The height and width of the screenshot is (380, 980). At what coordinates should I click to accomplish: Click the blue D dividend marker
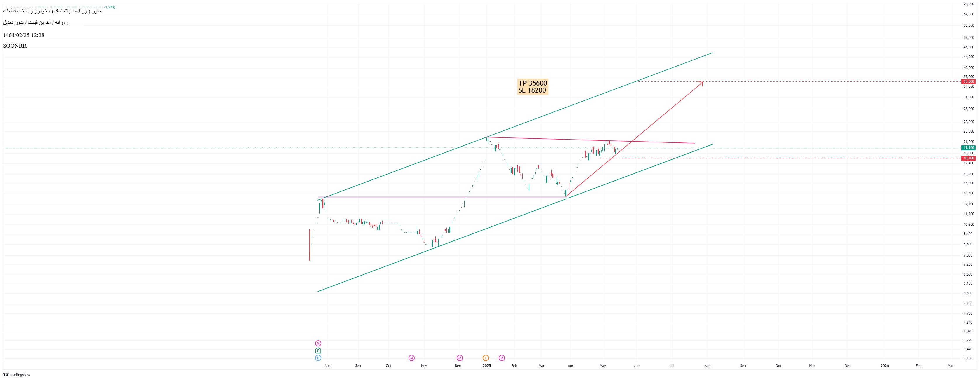click(318, 358)
